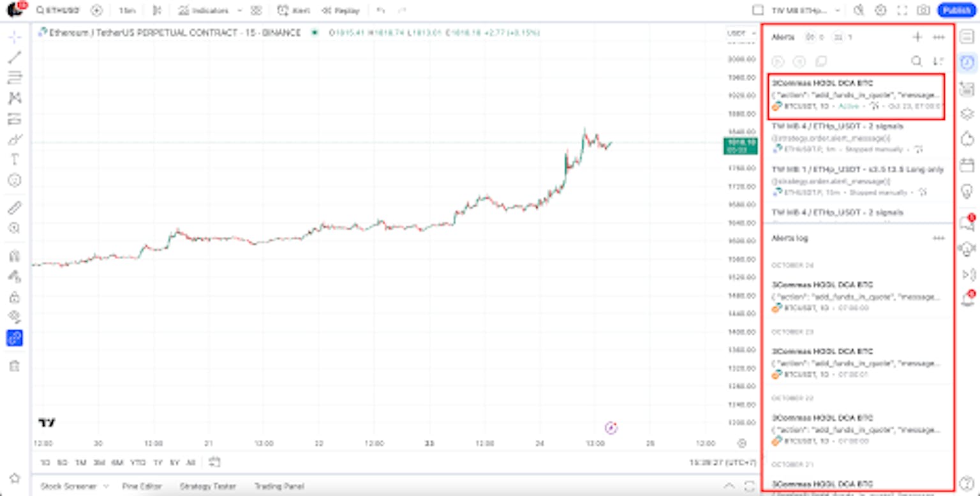Viewport: 980px width, 496px height.
Task: Open the measure ruler tool
Action: [x=15, y=207]
